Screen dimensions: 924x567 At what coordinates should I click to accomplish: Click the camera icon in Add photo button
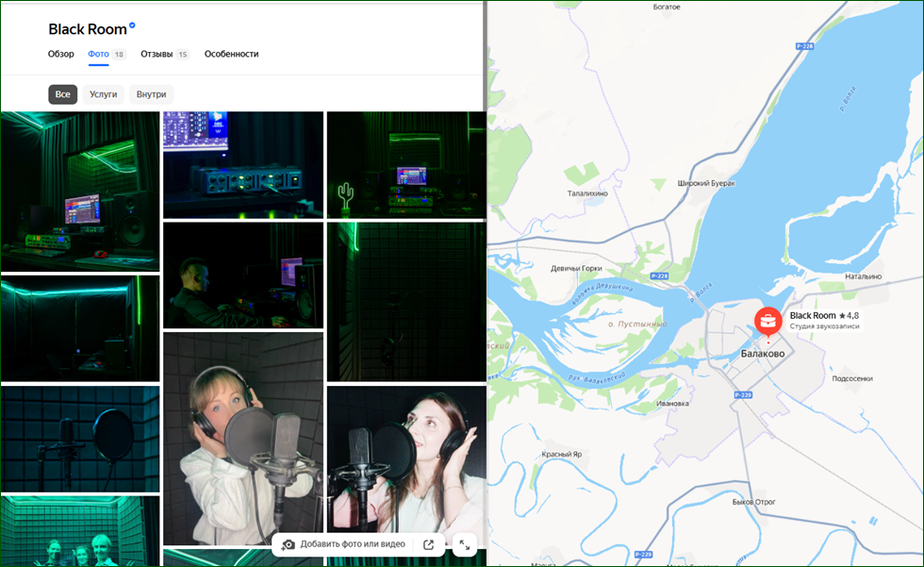[x=288, y=544]
